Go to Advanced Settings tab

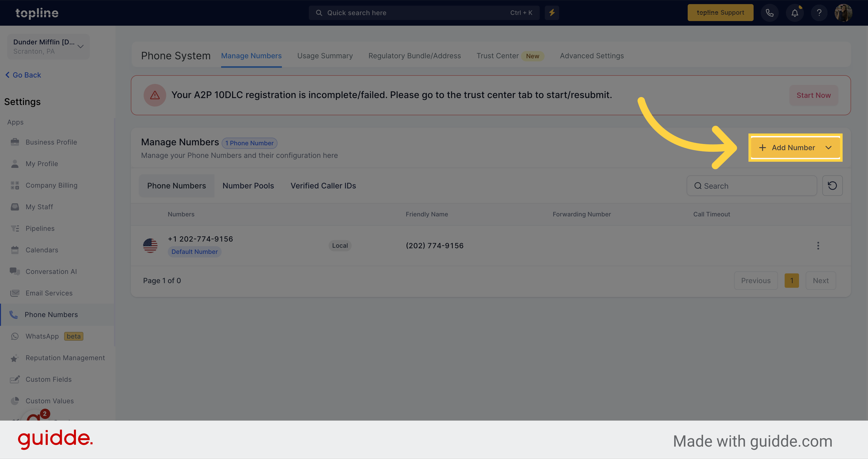coord(592,56)
